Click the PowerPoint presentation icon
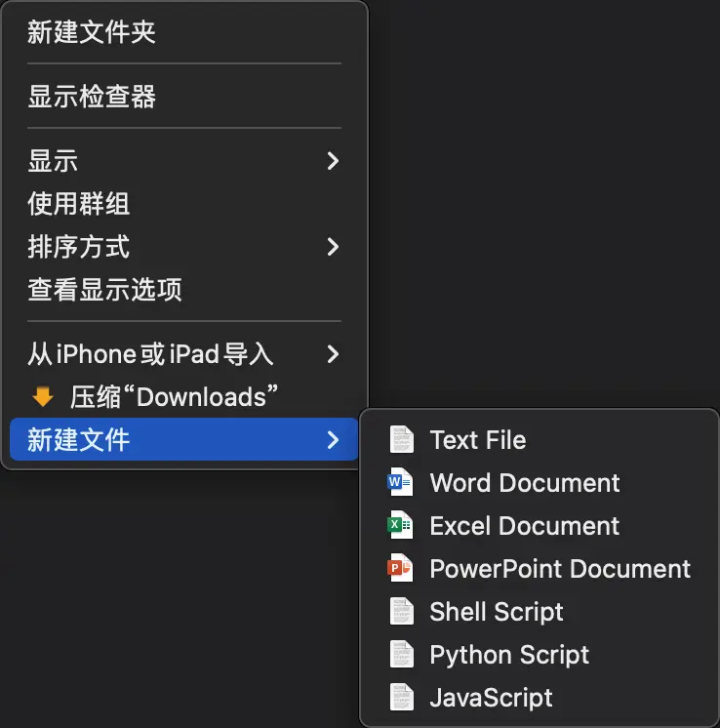Screen dimensions: 720x728 click(x=401, y=568)
